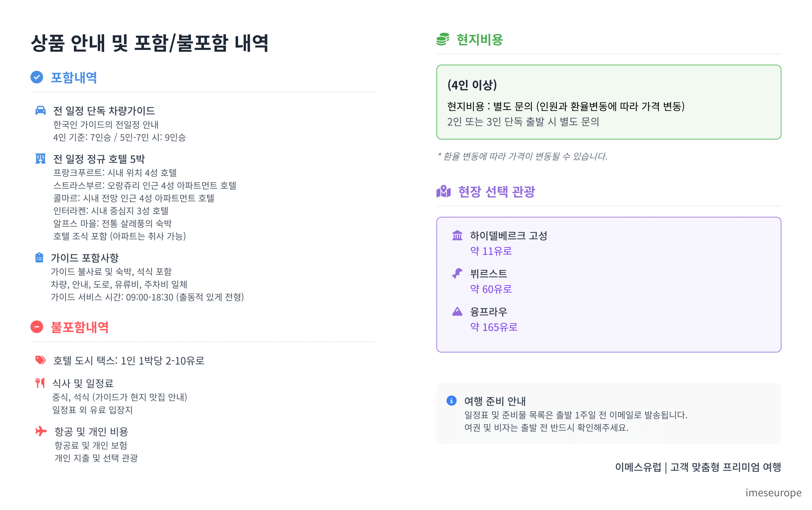Click the red minus icon beside 불포함내역
Image resolution: width=812 pixels, height=510 pixels.
point(37,327)
